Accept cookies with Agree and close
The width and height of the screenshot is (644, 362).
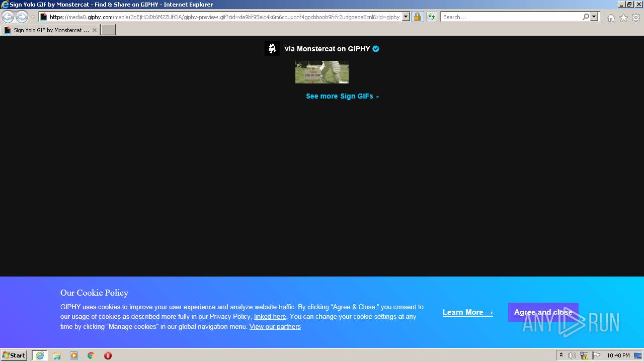coord(543,312)
